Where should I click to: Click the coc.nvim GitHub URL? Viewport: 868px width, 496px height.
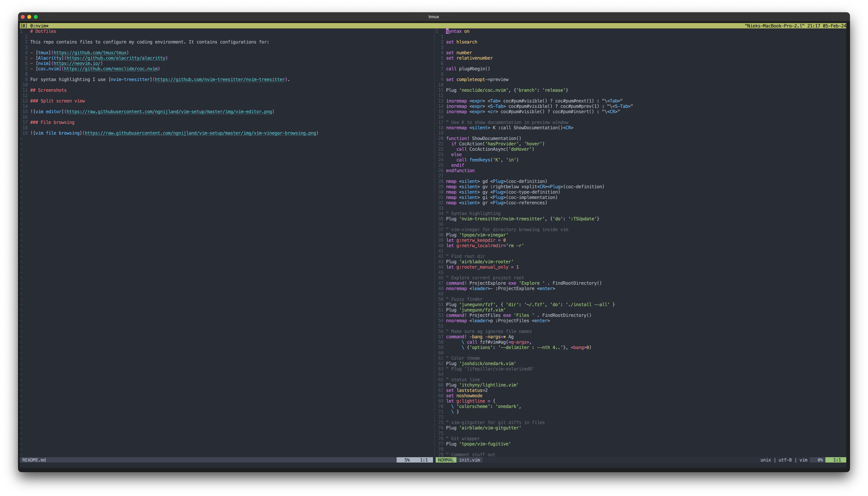[x=111, y=69]
